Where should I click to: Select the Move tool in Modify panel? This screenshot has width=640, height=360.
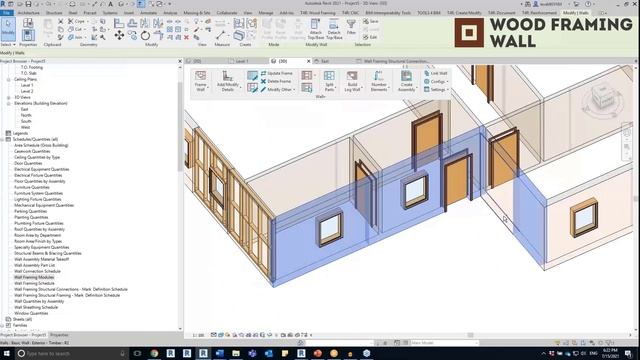(x=119, y=36)
